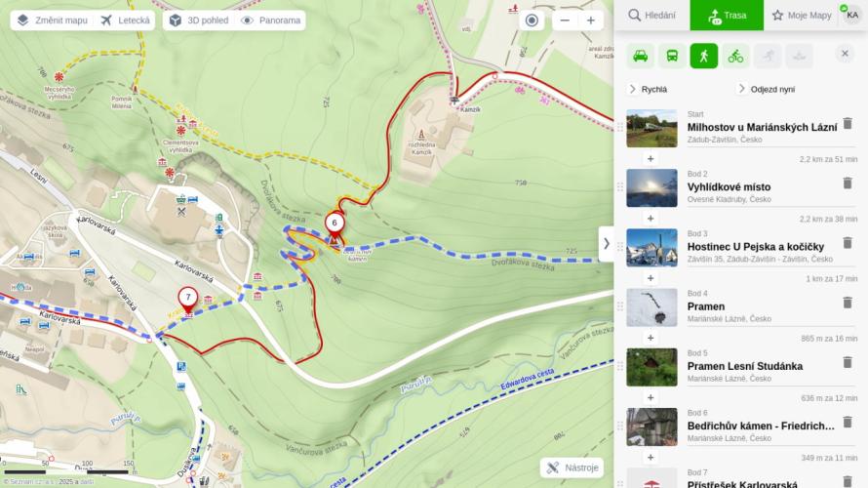
Task: Delete the Vyhlídkové místo waypoint
Action: click(847, 183)
